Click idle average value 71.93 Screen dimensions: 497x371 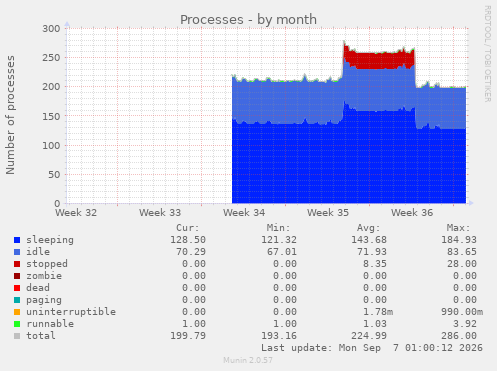click(372, 252)
